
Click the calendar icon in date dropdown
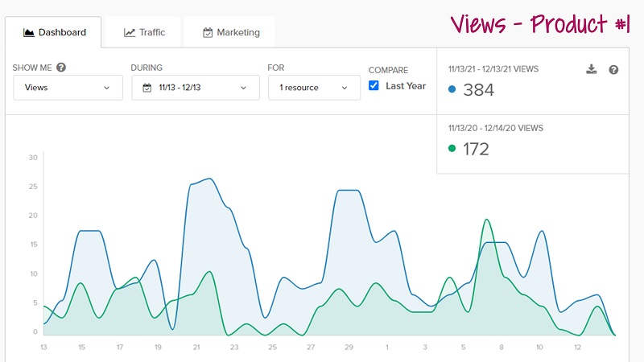point(147,88)
